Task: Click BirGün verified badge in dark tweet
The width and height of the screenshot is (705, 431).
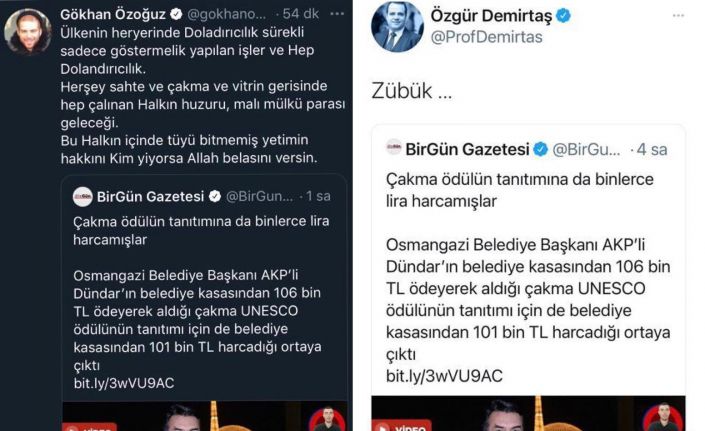Action: (215, 196)
